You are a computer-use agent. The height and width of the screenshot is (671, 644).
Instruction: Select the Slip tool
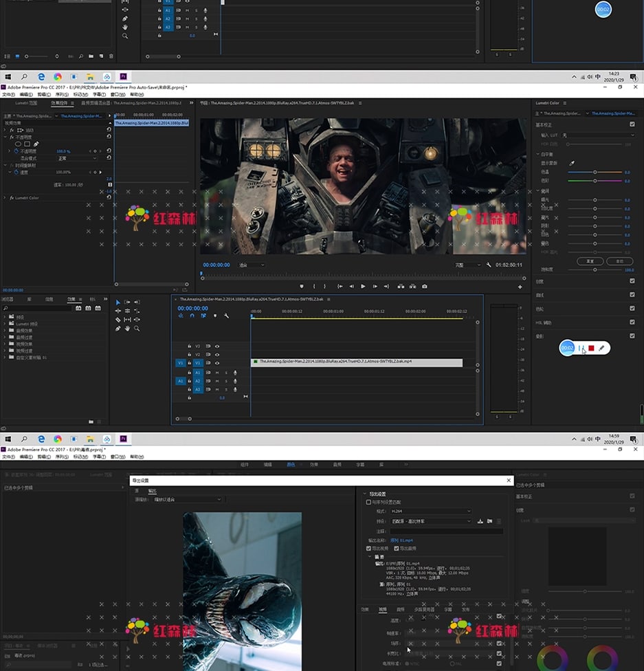coord(127,320)
